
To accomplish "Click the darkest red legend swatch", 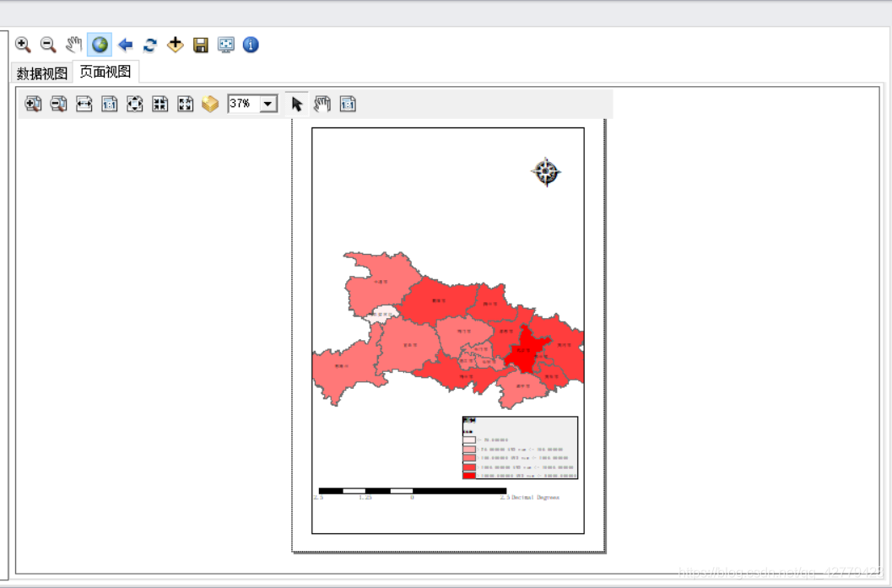I will pos(468,476).
